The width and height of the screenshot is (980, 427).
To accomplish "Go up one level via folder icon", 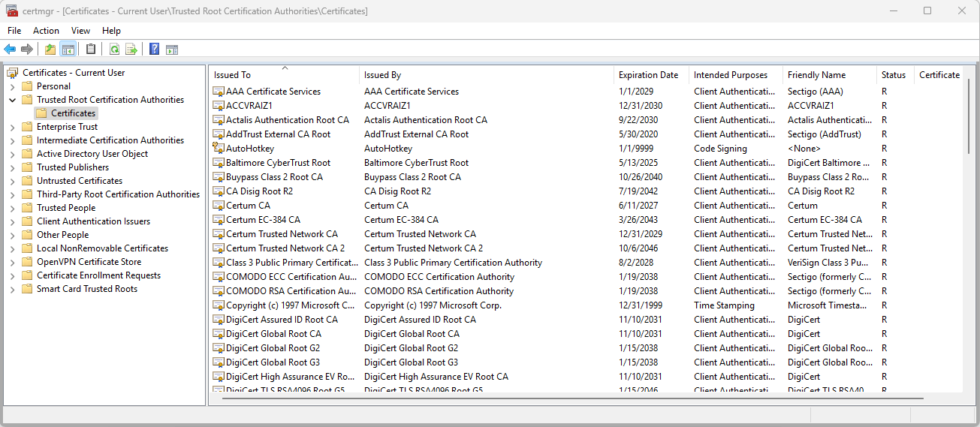I will pos(50,50).
